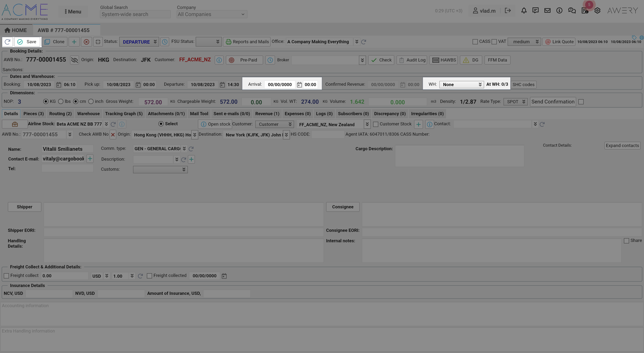Click the briefcase icon before Airline Stock
Screen dimensions: 644x353
tap(15, 124)
